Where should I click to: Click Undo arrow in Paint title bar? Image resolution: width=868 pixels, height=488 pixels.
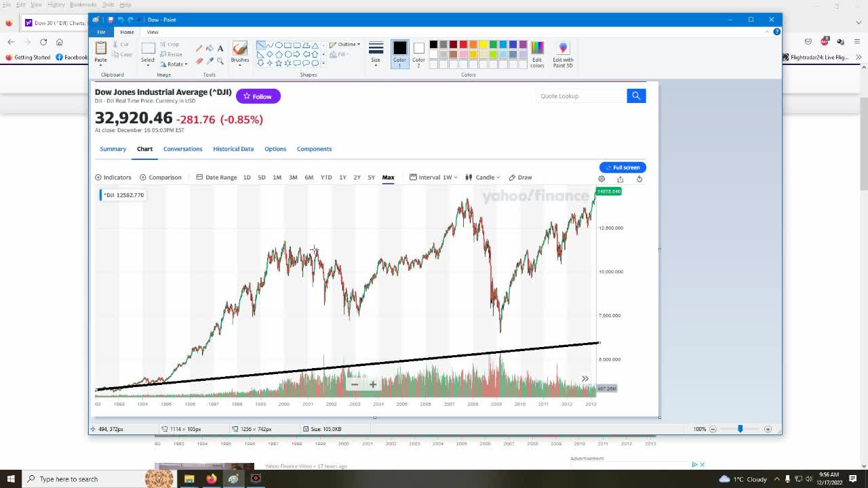tap(120, 20)
